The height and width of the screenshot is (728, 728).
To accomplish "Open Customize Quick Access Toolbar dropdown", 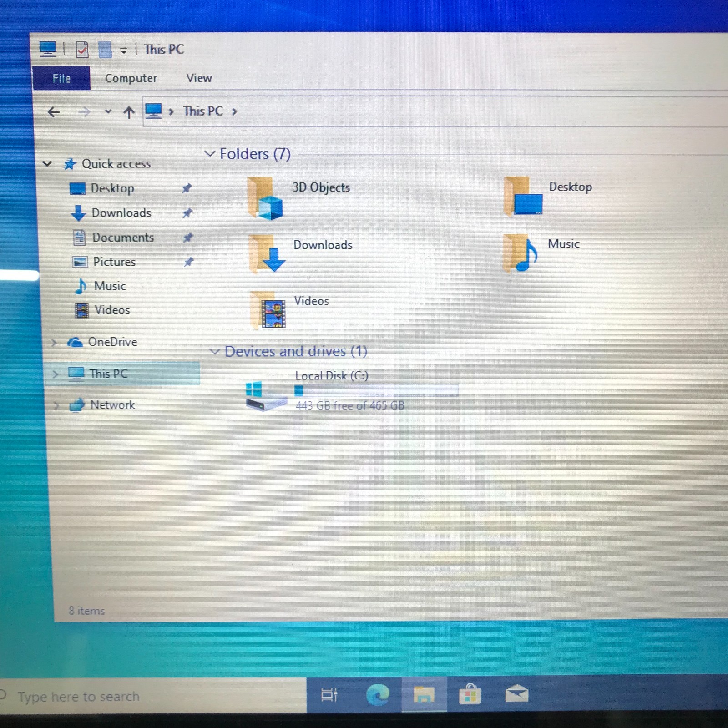I will tap(123, 51).
